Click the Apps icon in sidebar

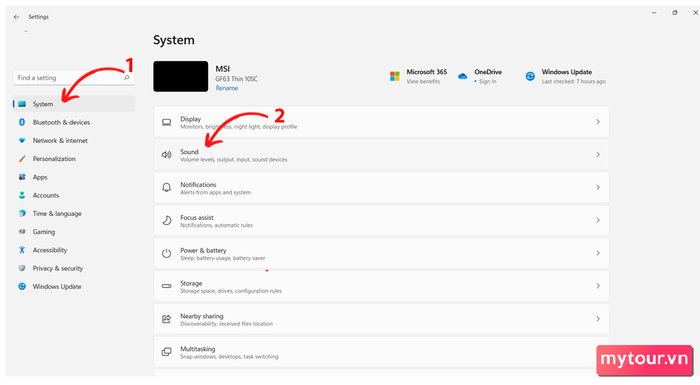pyautogui.click(x=22, y=177)
